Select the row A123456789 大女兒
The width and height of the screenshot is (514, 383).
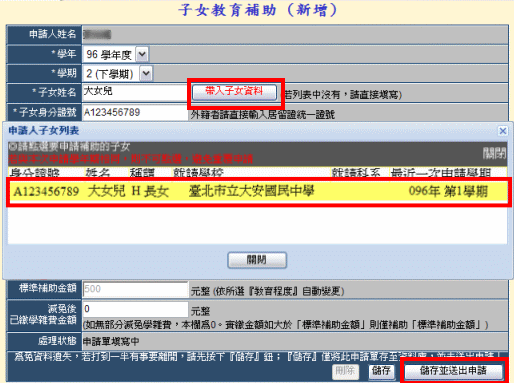(x=258, y=191)
